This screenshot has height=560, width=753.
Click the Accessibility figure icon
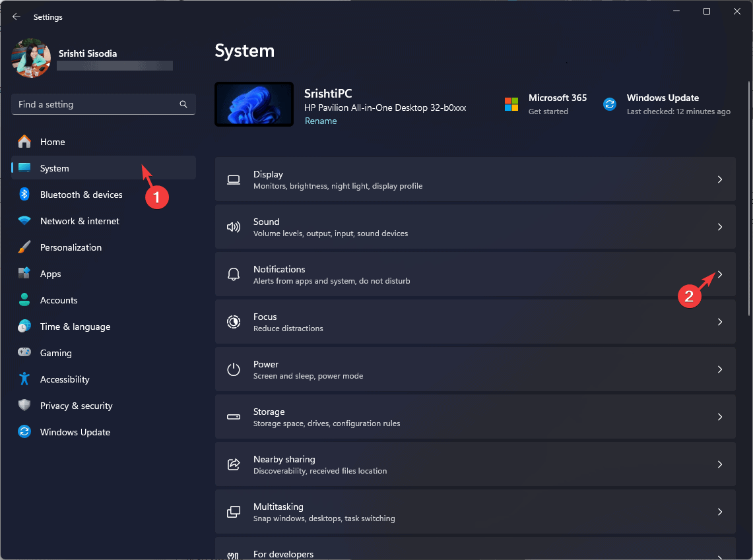coord(24,379)
